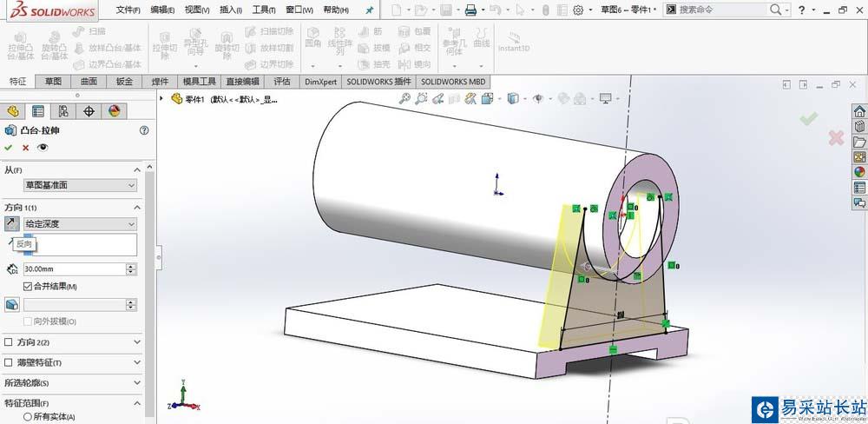Cancel the extrude with the red X

tap(25, 148)
